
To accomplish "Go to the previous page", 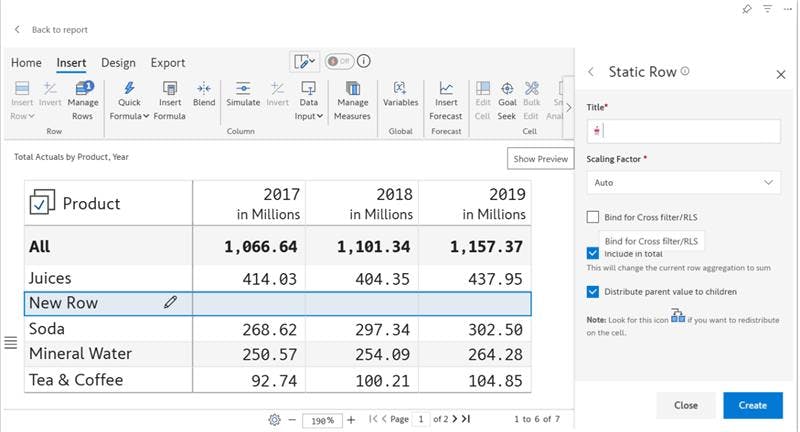I will point(384,419).
